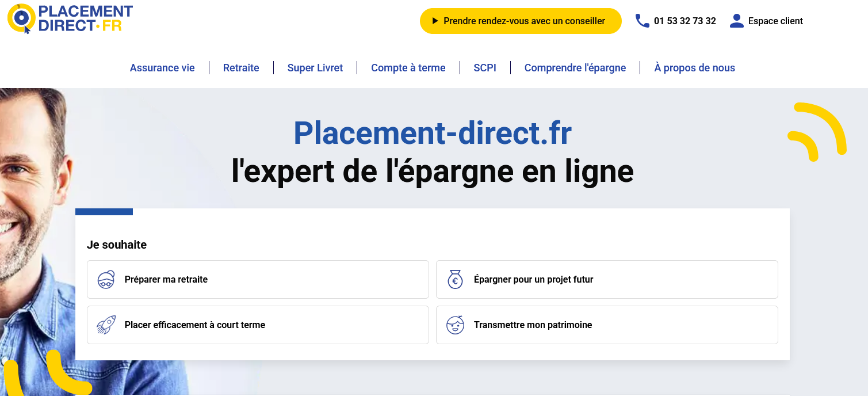Select the money bag icon beside Préparer ma retraite
The image size is (868, 396).
click(x=106, y=279)
